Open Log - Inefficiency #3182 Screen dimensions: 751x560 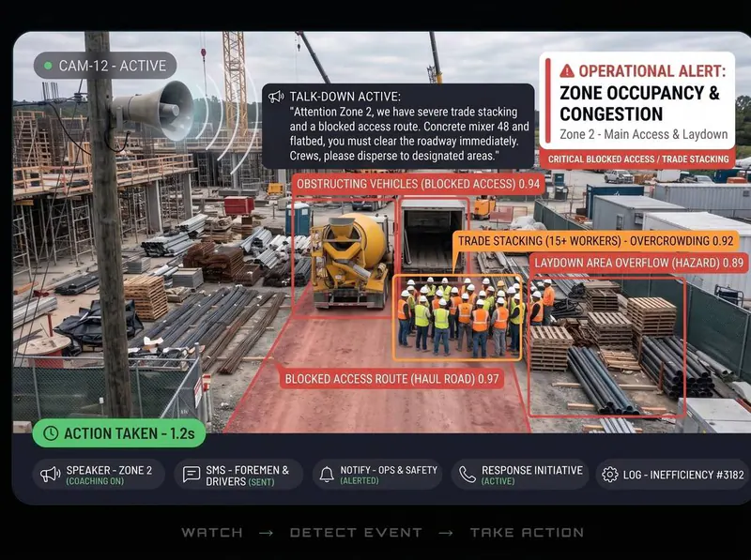pos(673,475)
